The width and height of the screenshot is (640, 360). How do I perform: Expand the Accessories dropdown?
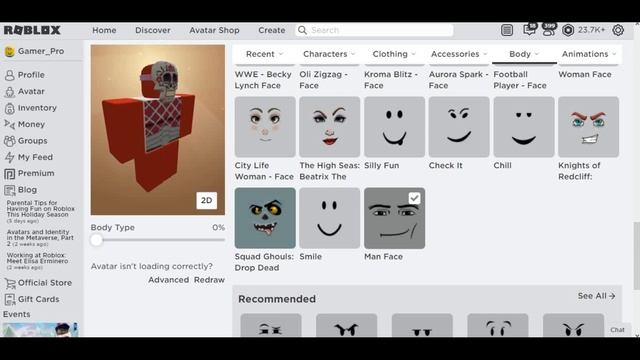(459, 54)
